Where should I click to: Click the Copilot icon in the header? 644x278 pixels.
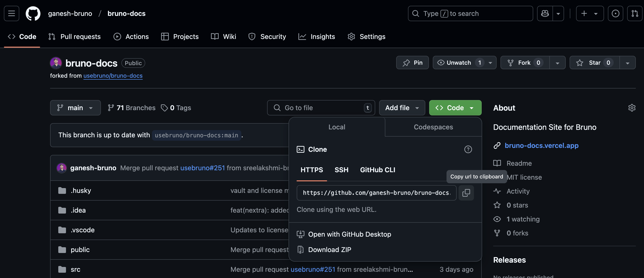click(x=545, y=13)
